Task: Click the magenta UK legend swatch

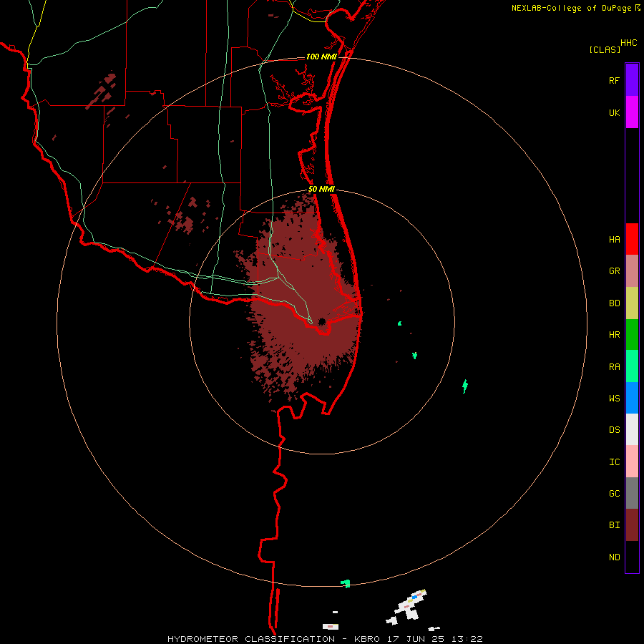Action: [632, 112]
